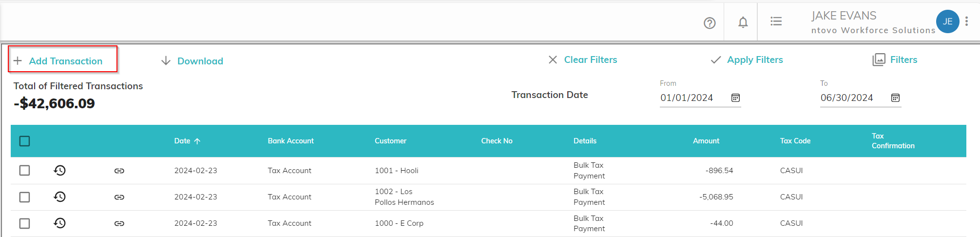The height and width of the screenshot is (237, 980).
Task: Check the E Corp transaction row
Action: click(x=24, y=223)
